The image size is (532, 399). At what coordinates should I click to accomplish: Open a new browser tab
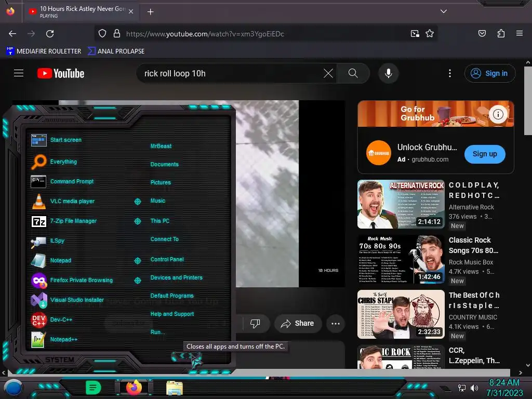pyautogui.click(x=150, y=12)
